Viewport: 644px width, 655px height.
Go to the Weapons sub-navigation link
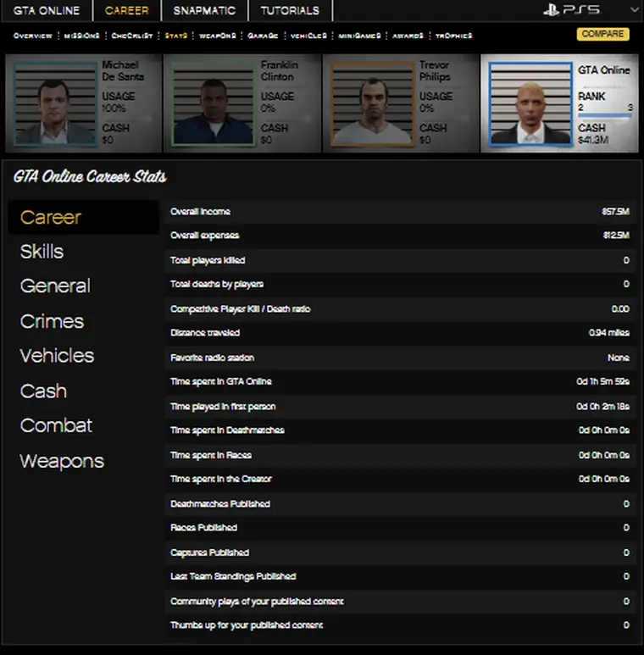point(217,36)
